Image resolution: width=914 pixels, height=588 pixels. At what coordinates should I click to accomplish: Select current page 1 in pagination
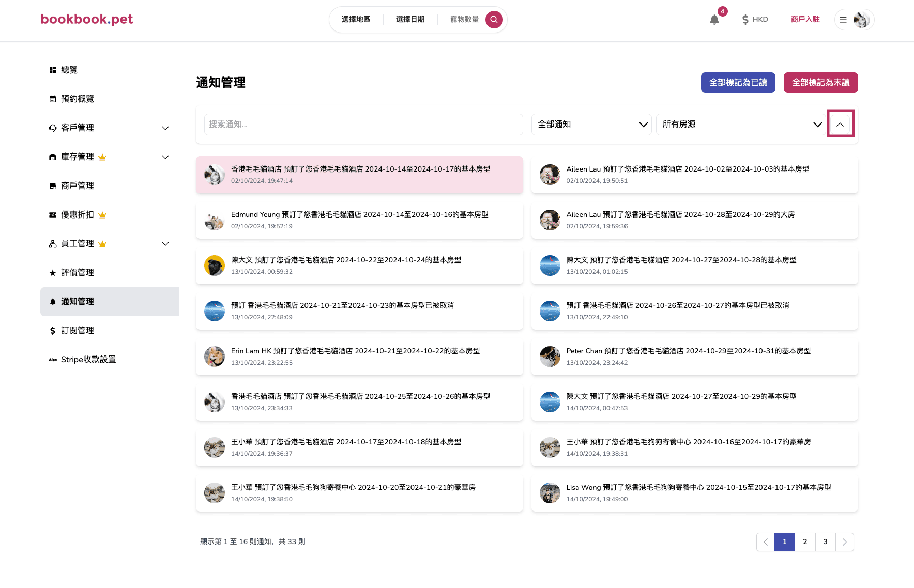pos(785,542)
